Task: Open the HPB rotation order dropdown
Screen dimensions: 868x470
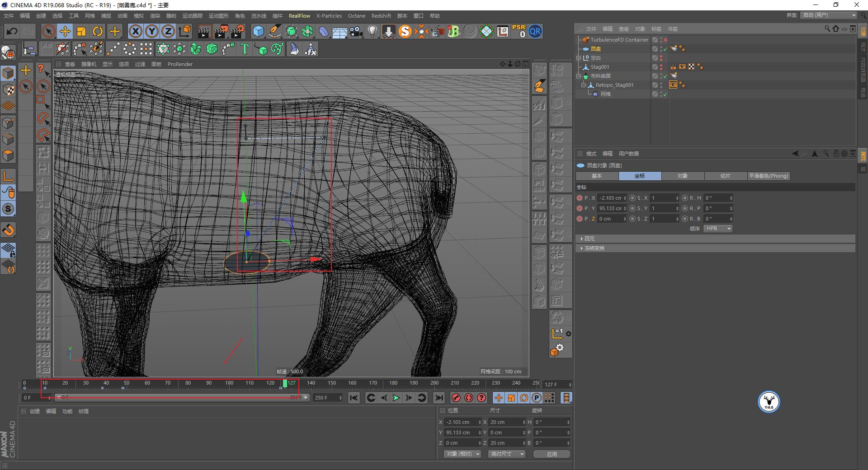Action: point(718,228)
